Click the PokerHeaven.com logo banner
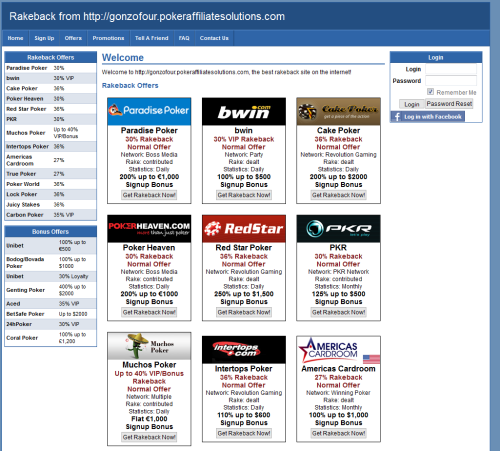The width and height of the screenshot is (500, 451). pos(149,229)
